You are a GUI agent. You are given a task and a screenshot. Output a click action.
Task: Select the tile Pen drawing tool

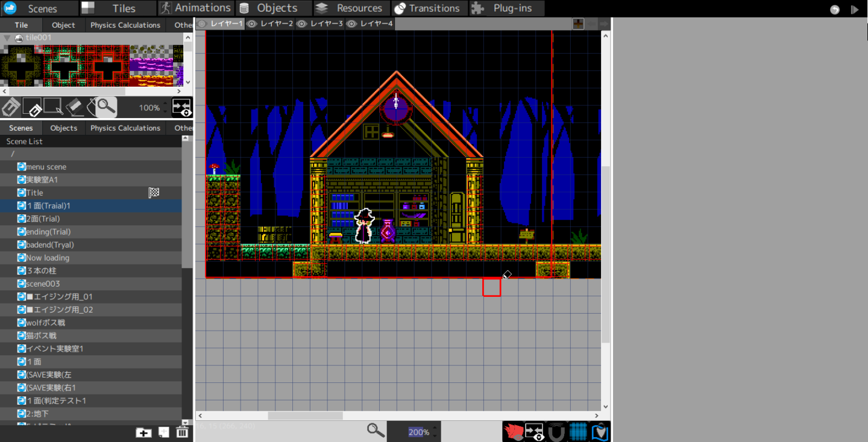coord(11,107)
